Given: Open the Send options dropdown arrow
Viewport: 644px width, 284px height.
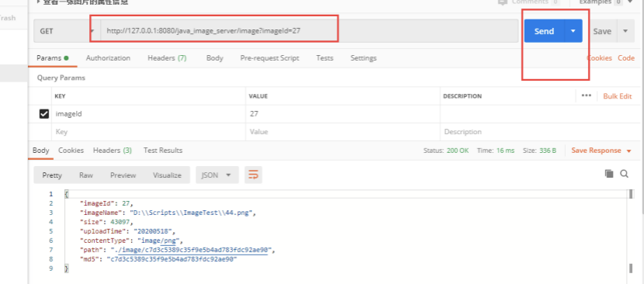Looking at the screenshot, I should [573, 31].
